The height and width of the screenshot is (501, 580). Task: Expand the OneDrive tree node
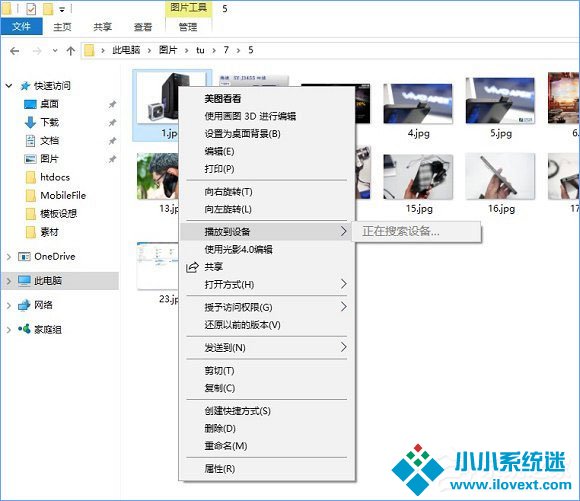[x=9, y=257]
